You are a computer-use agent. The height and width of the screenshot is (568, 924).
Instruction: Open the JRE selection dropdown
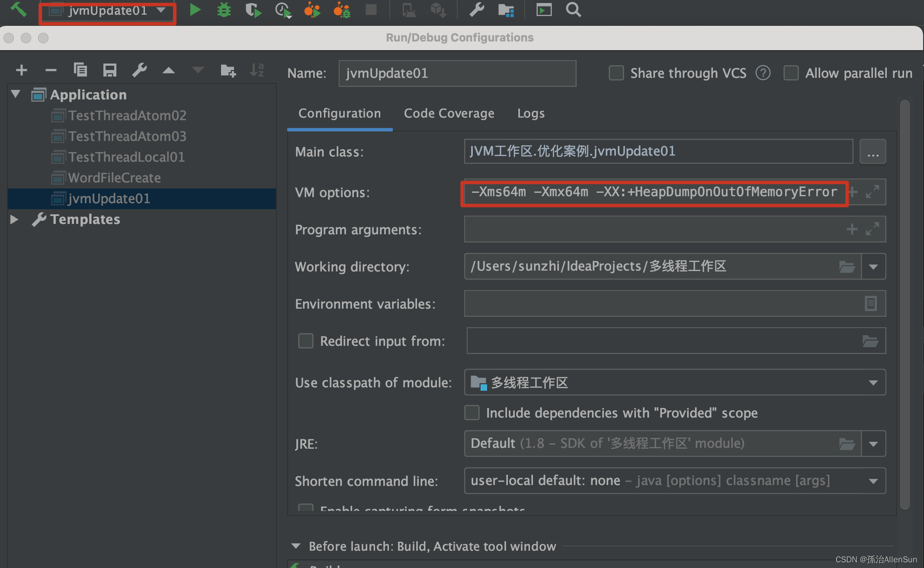coord(874,444)
